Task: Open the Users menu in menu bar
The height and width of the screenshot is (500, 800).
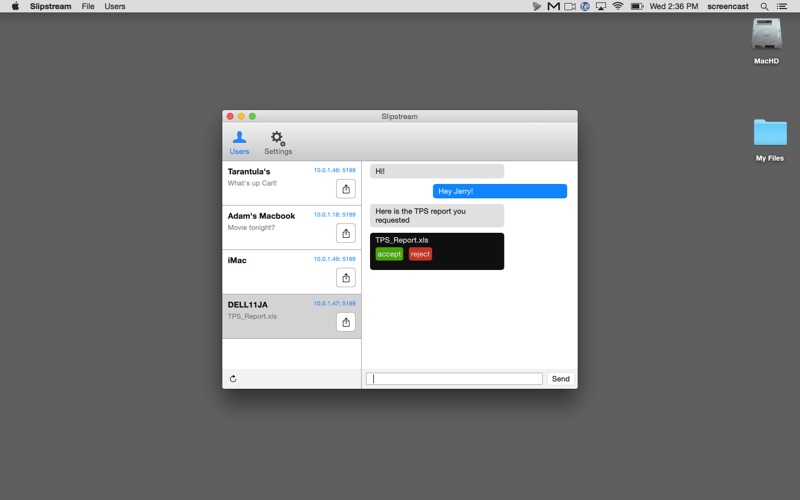Action: point(115,6)
